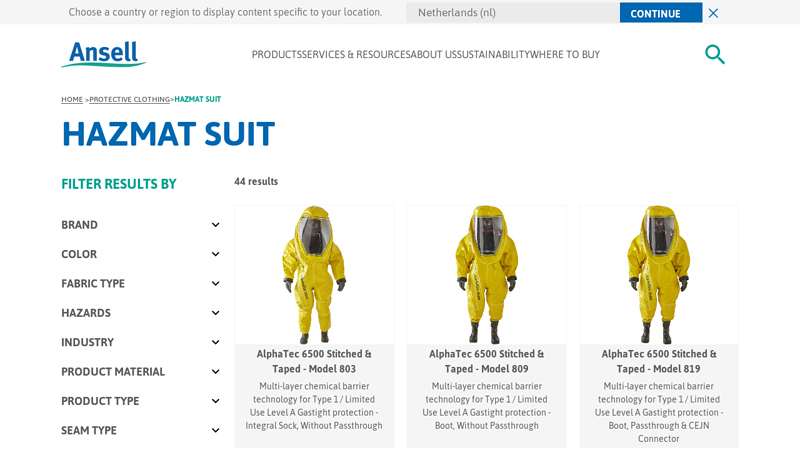Expand the BRAND filter
The height and width of the screenshot is (450, 800).
click(x=140, y=225)
